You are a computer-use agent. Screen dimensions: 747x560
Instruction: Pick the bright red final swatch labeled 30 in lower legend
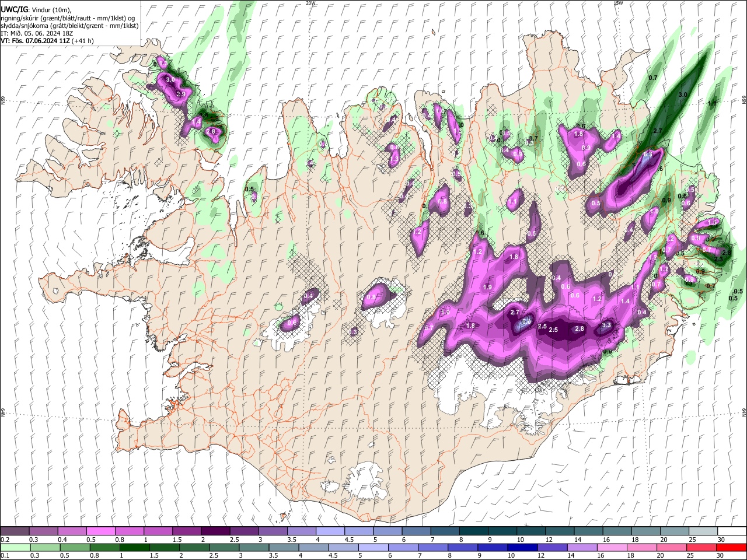tap(731, 547)
